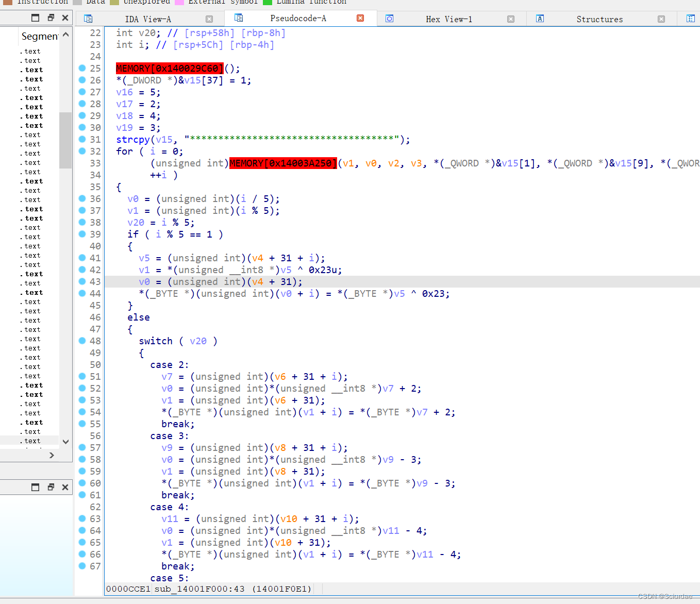Viewport: 700px width, 604px height.
Task: Close the lower-left panel
Action: click(65, 487)
